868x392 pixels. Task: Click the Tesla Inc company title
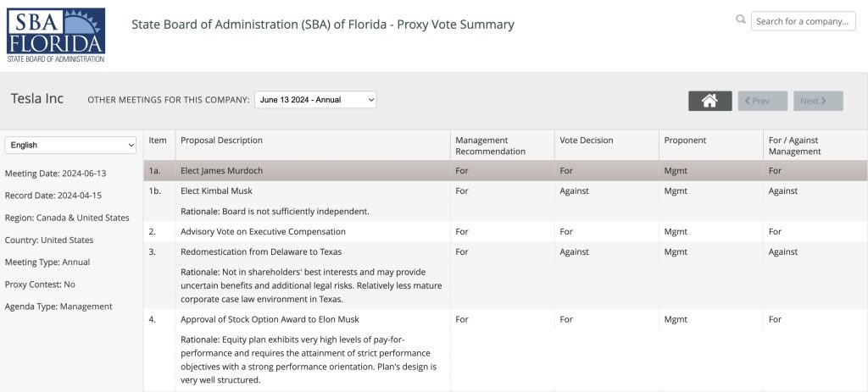pos(37,99)
